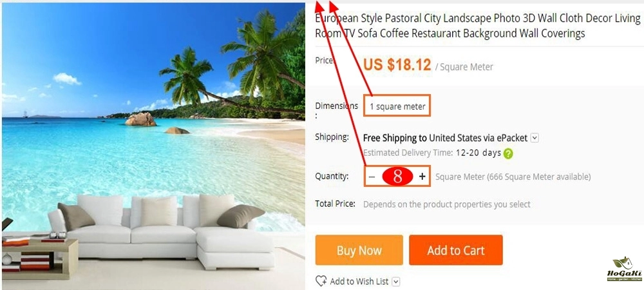Click the Buy Now button
This screenshot has width=644, height=290.
[x=359, y=250]
